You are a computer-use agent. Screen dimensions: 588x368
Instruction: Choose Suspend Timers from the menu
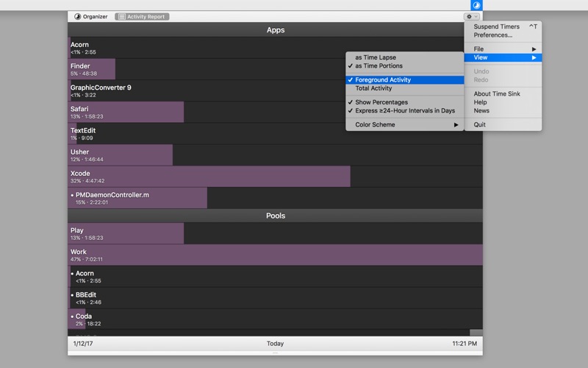(503, 26)
